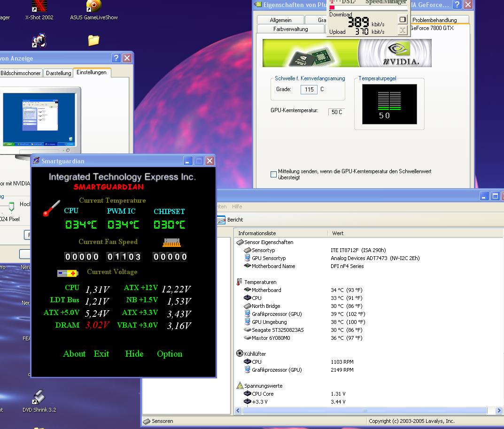Select the Einstellungen tab

92,72
